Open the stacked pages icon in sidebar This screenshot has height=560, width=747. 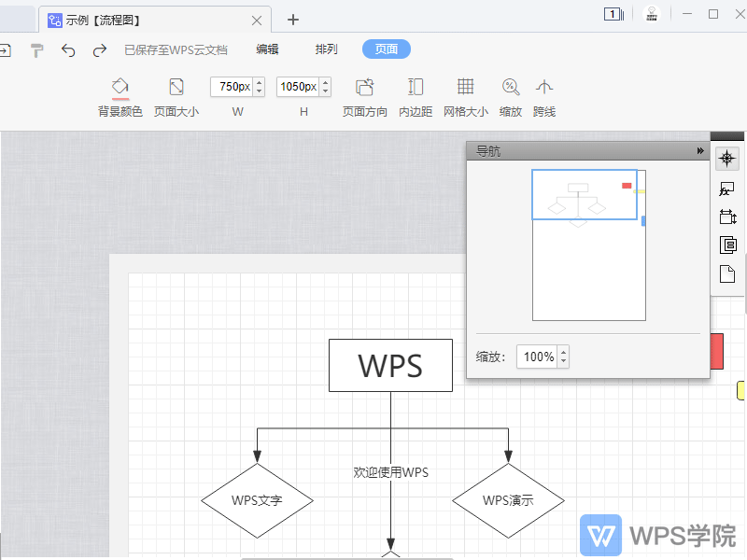pos(728,245)
